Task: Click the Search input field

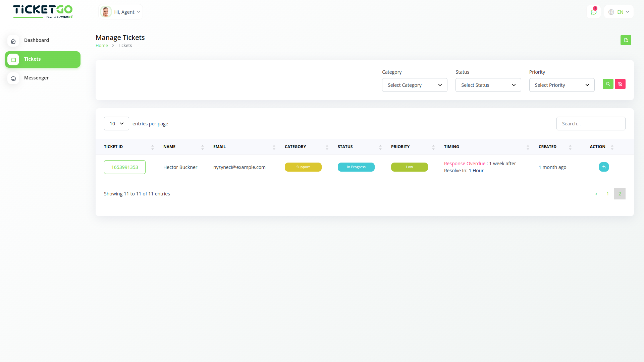Action: [x=590, y=124]
